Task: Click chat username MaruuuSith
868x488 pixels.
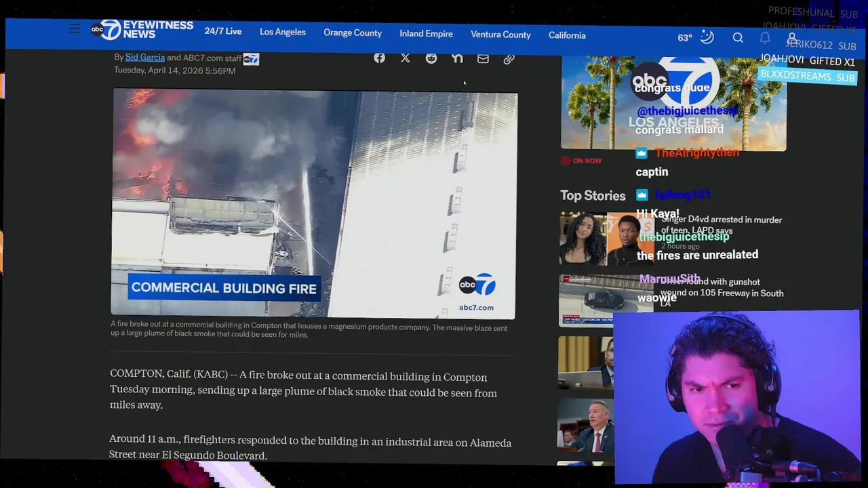Action: (x=669, y=279)
